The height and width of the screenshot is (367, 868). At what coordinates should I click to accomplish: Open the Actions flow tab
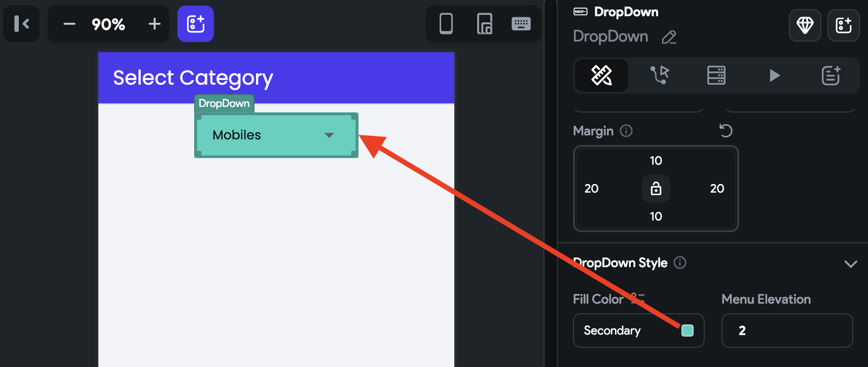tap(660, 76)
